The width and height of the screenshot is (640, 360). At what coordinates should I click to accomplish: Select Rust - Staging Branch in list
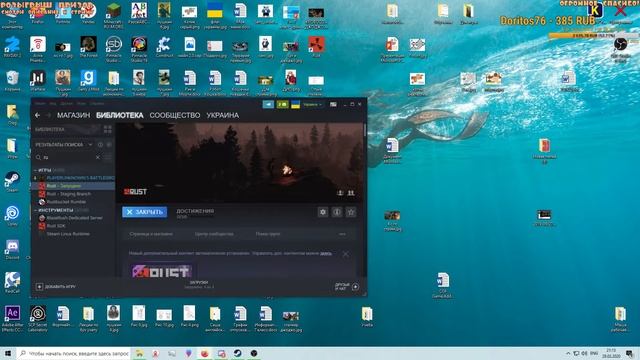coord(68,194)
